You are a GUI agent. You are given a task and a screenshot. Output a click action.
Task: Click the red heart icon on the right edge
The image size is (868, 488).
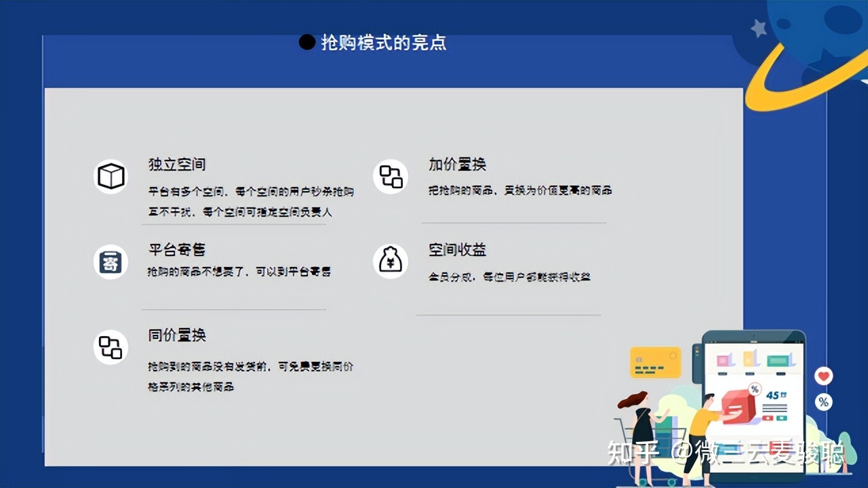(824, 376)
